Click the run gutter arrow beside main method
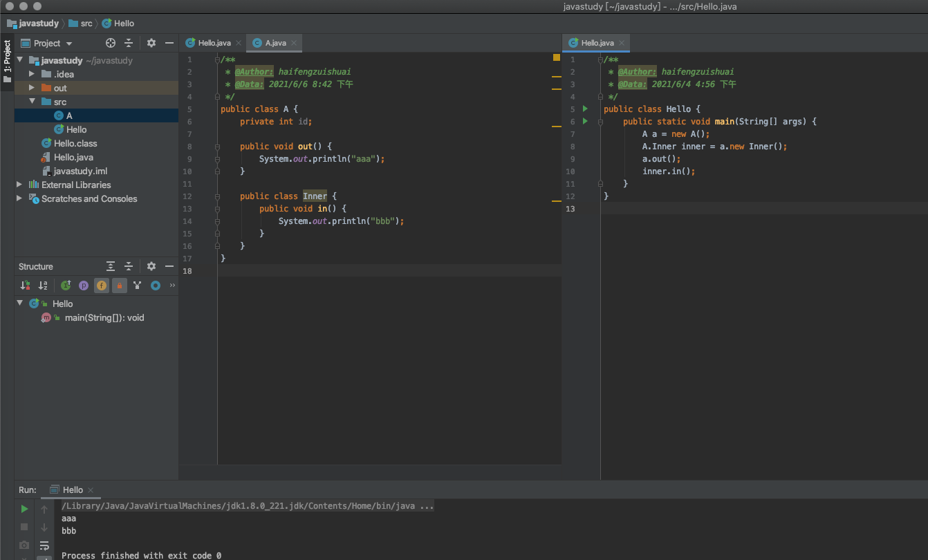Screen dimensions: 928x560 pos(585,122)
